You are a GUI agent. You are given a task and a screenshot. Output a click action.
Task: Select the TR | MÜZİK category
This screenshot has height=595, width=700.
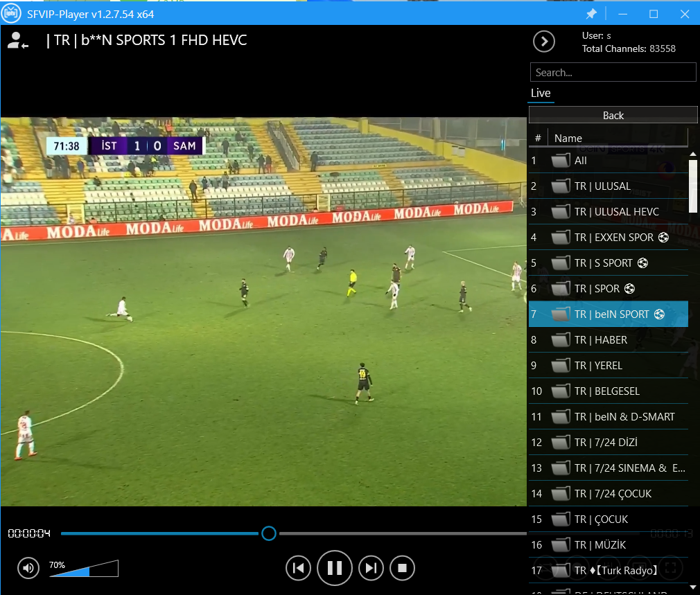click(x=608, y=545)
